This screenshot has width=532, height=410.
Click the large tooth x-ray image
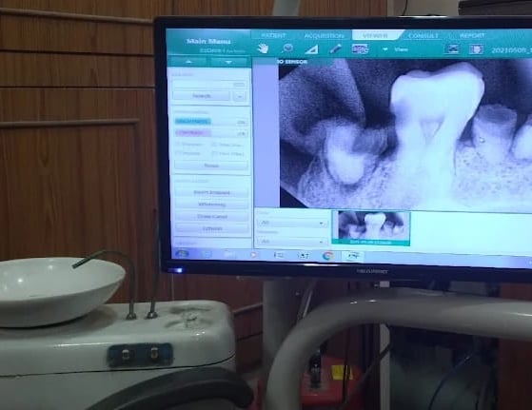point(405,134)
